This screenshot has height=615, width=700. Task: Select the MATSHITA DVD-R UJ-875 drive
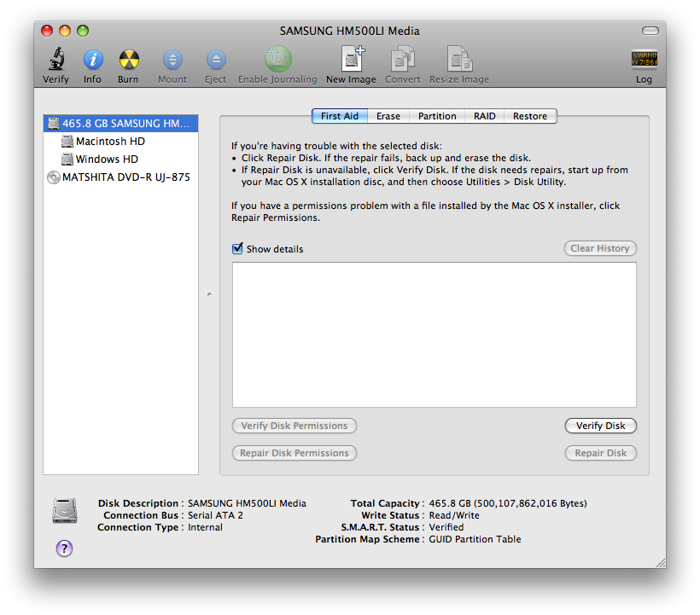(121, 177)
